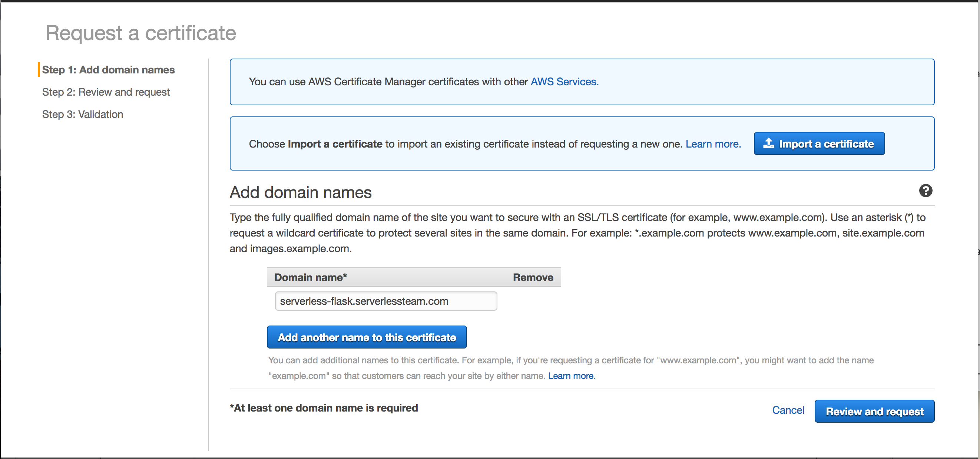
Task: Open the AWS Services link
Action: 563,82
